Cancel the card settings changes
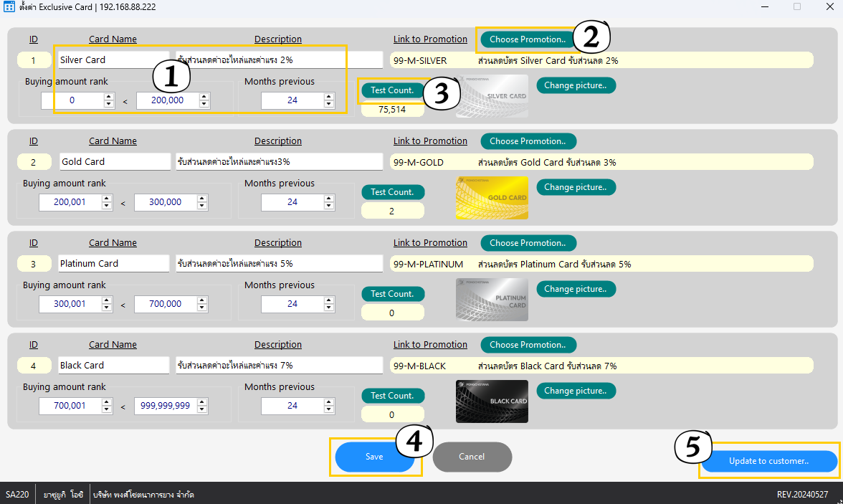 pos(472,457)
